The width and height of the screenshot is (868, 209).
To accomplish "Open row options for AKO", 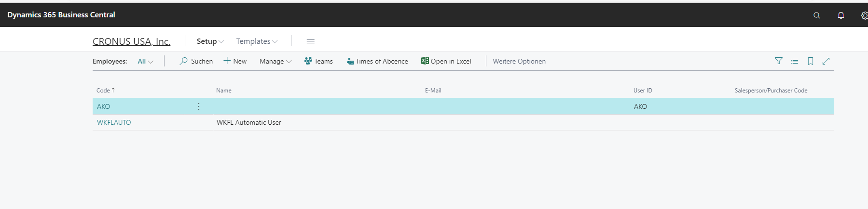I will (x=199, y=106).
